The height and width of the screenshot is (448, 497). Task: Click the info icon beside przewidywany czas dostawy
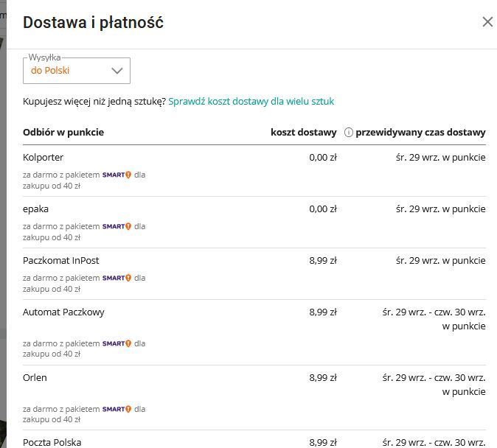pyautogui.click(x=348, y=133)
